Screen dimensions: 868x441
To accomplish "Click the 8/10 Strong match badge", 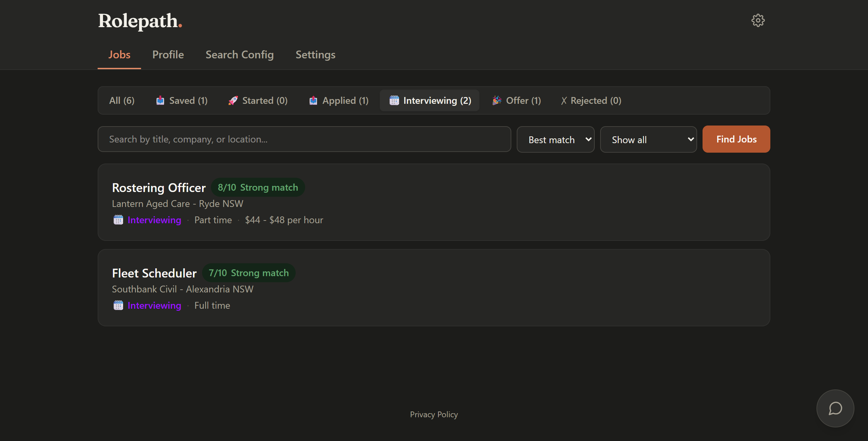I will pyautogui.click(x=258, y=187).
